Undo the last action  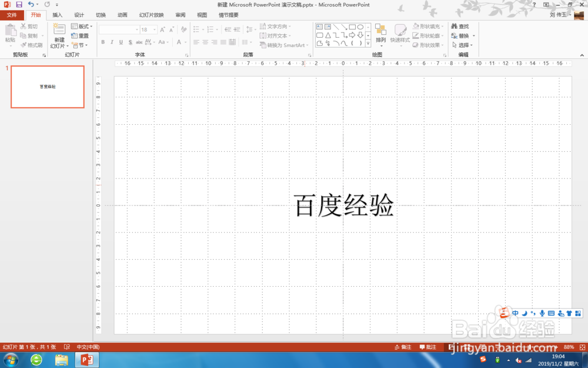click(x=31, y=5)
